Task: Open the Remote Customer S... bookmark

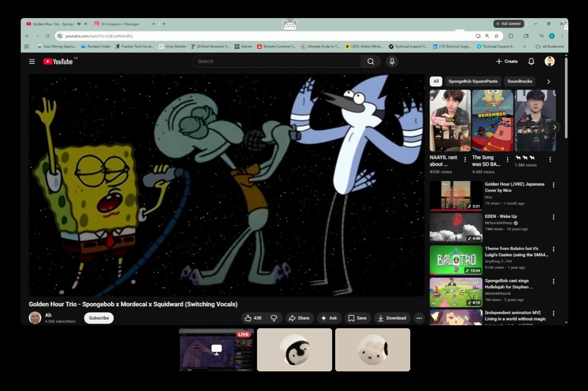Action: 276,47
